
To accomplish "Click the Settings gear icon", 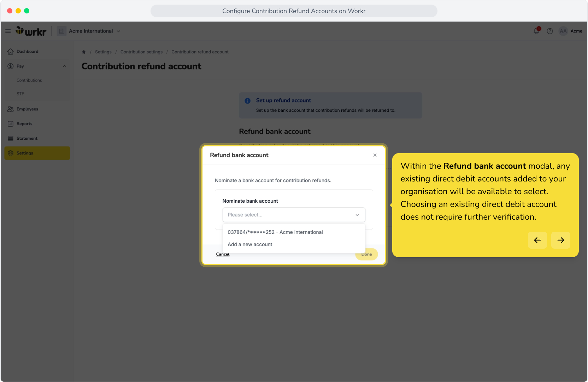I will (x=11, y=153).
